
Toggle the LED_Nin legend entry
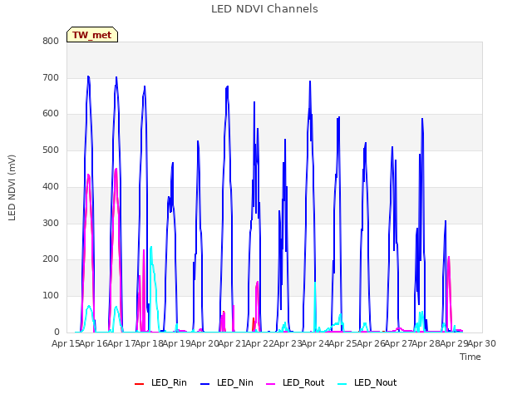click(227, 383)
